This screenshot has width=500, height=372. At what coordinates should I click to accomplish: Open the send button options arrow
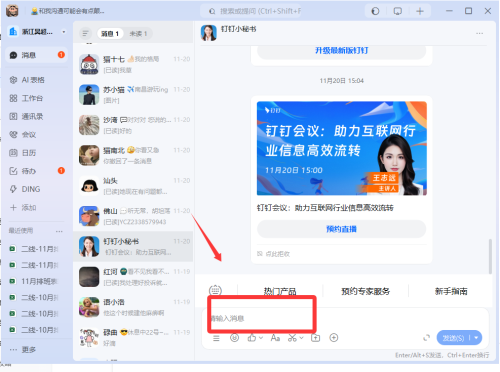tap(476, 338)
